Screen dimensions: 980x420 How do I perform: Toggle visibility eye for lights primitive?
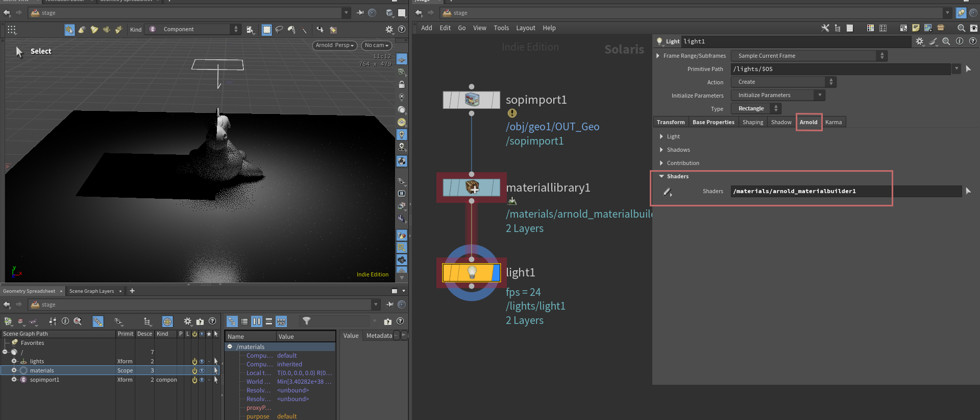(202, 361)
